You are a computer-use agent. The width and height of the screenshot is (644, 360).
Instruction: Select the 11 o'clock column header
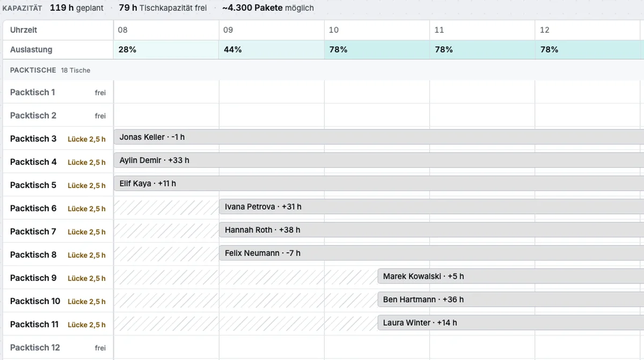coord(482,30)
